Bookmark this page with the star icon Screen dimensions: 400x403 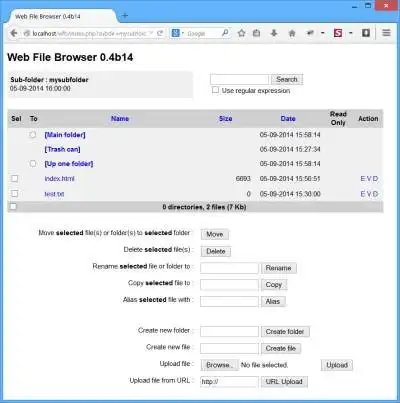[x=242, y=33]
